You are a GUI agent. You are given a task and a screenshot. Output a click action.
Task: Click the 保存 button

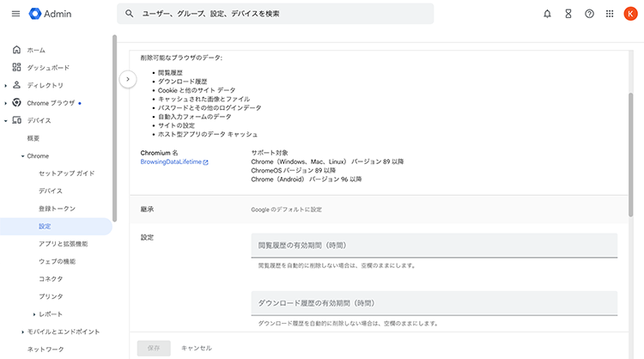coord(154,348)
